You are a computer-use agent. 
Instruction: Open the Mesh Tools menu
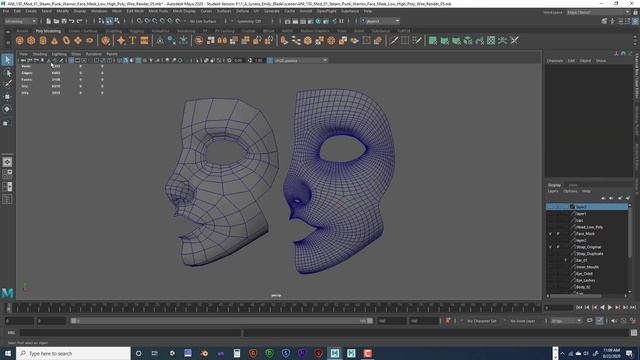tap(158, 11)
